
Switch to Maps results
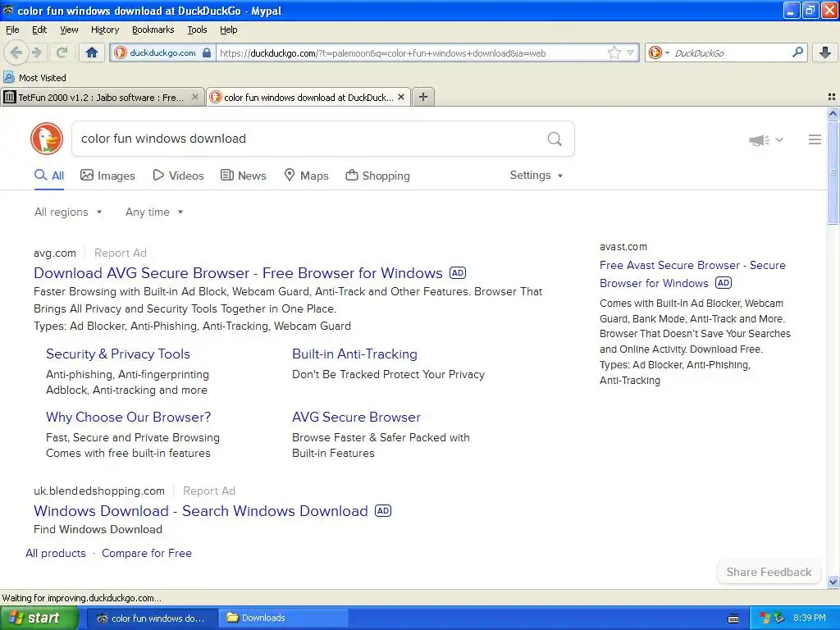click(306, 176)
